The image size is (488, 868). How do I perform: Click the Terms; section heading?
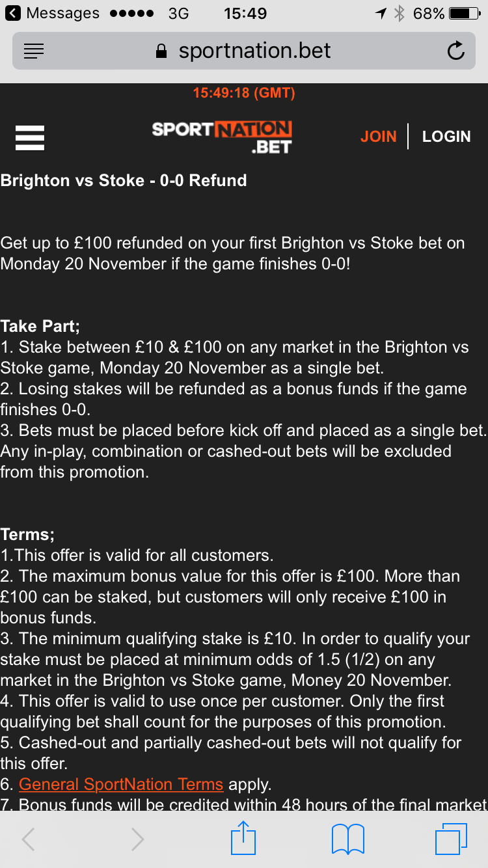tap(28, 534)
